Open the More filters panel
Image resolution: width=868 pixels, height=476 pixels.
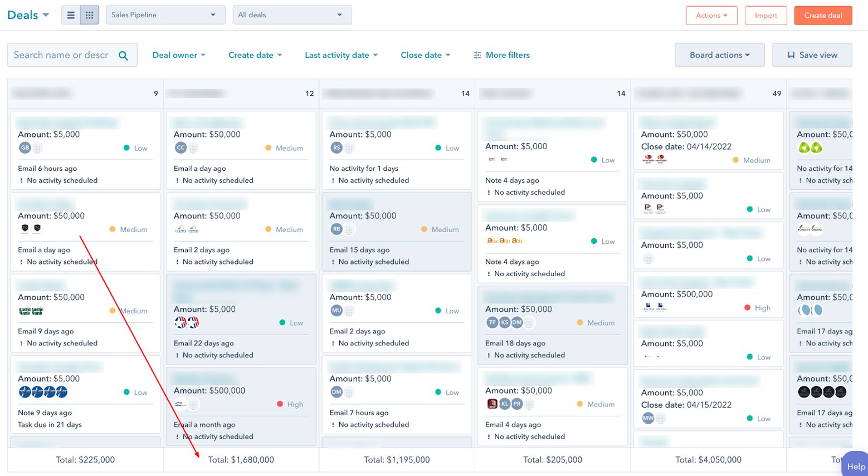(x=501, y=55)
